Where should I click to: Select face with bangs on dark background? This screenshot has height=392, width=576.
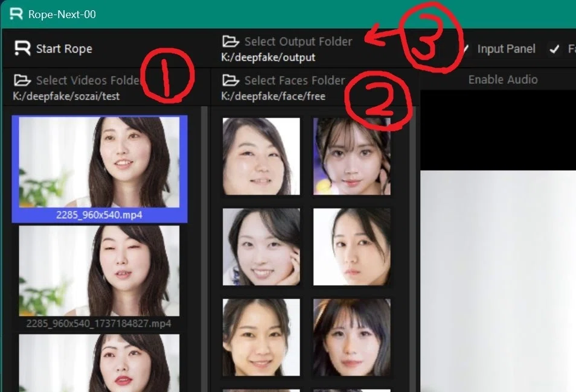pyautogui.click(x=352, y=337)
